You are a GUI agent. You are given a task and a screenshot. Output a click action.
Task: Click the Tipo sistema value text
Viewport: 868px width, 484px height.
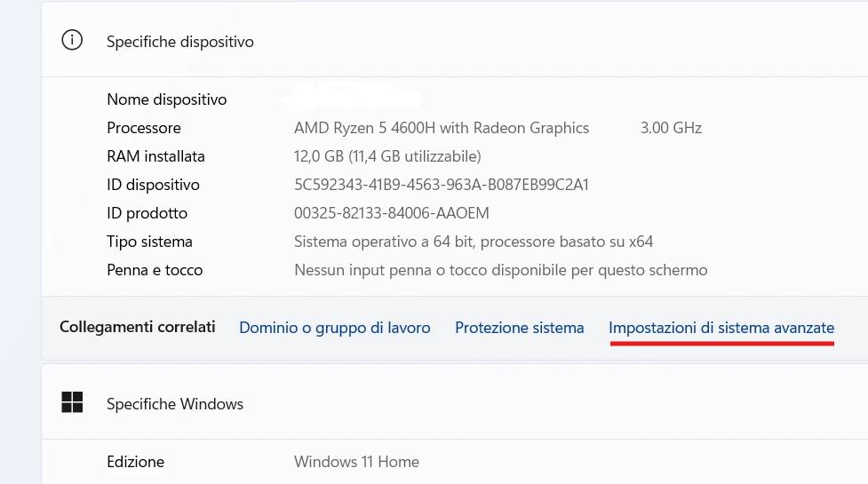click(473, 242)
